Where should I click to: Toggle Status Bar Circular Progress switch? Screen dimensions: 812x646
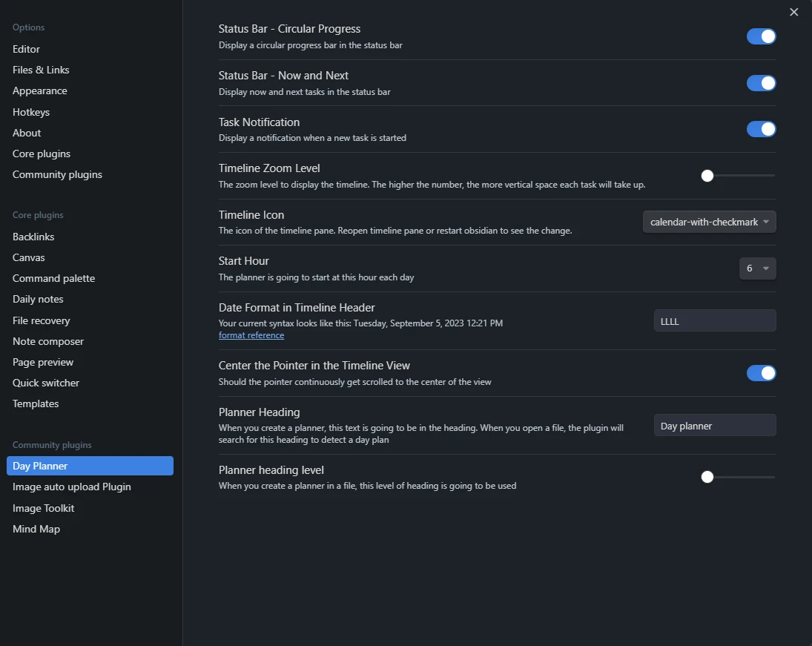coord(761,36)
